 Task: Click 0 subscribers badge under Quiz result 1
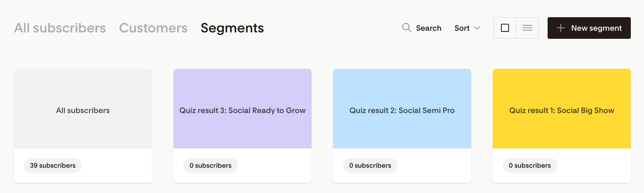[x=530, y=166]
